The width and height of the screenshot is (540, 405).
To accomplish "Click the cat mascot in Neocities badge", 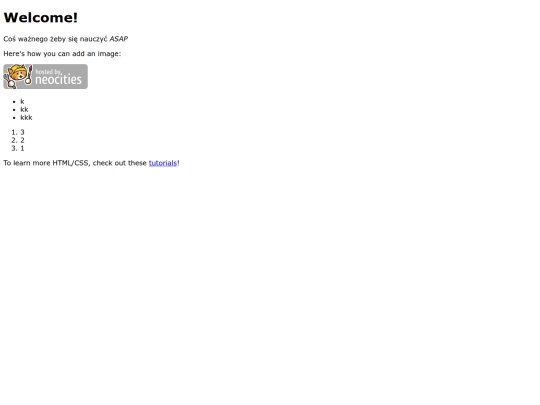I will (x=18, y=76).
